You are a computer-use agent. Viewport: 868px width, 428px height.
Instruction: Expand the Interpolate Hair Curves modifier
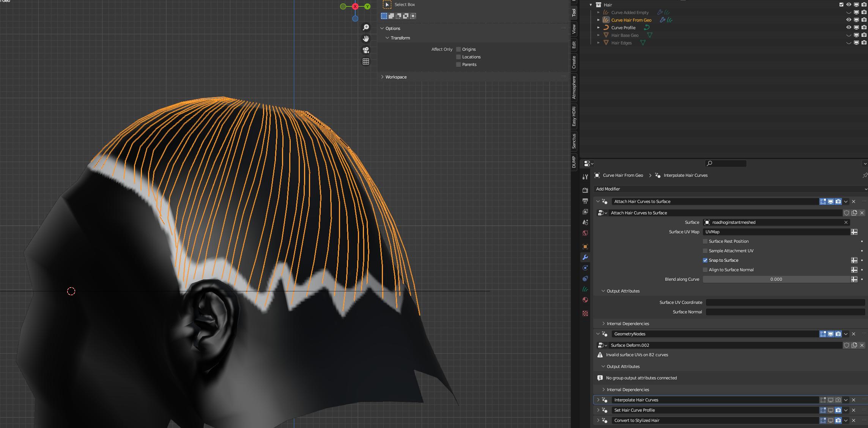click(598, 400)
